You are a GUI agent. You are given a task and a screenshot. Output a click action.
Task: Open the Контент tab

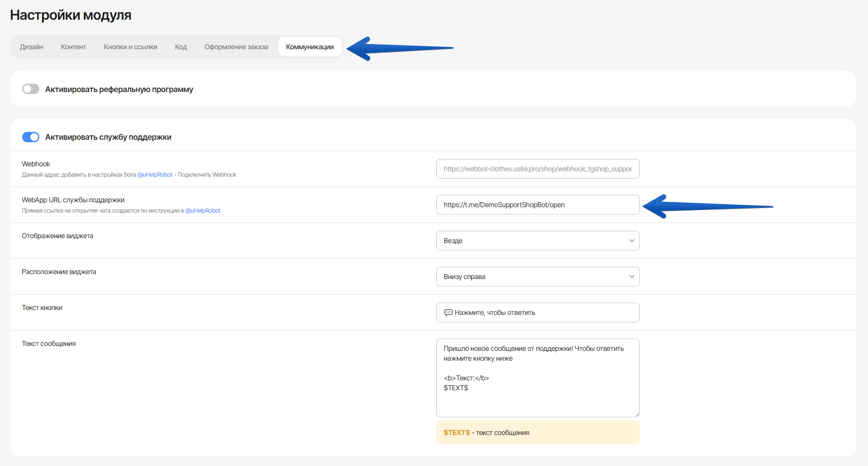(x=73, y=47)
